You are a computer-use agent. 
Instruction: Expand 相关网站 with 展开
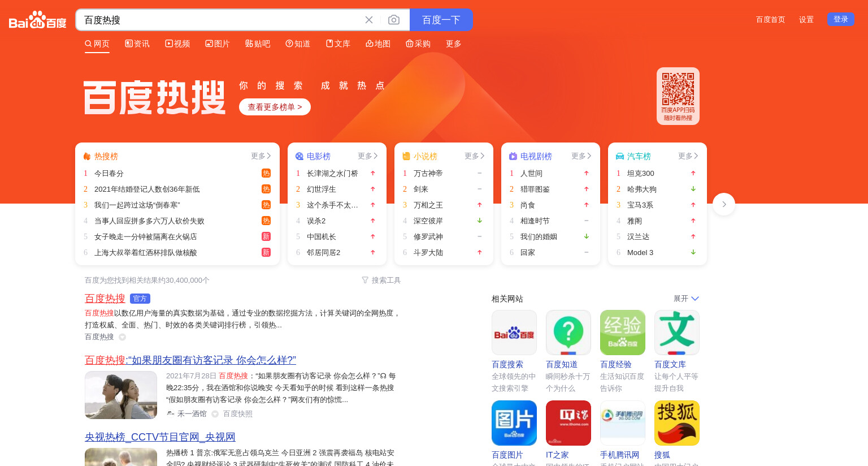point(686,299)
